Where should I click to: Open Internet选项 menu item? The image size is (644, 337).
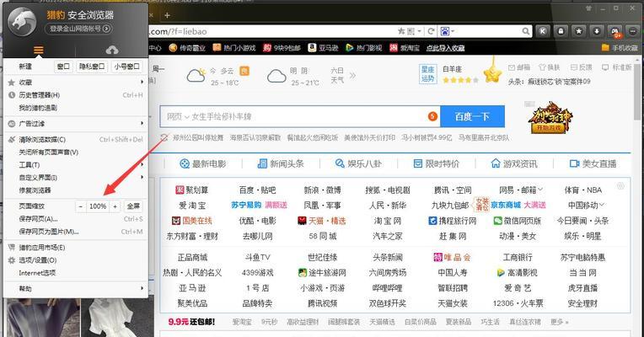[76, 273]
